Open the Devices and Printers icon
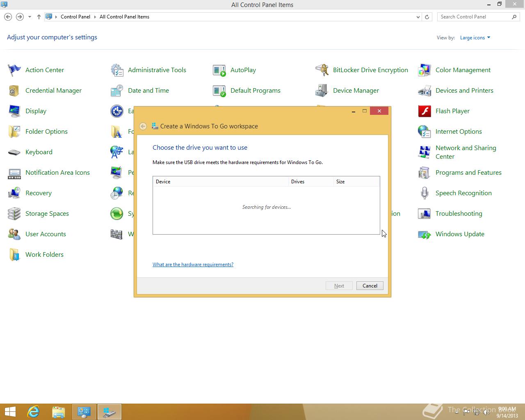Viewport: 525px width, 420px height. (425, 91)
